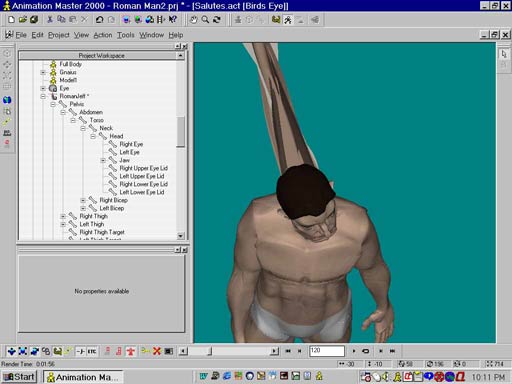Click the film strip render icon

tap(161, 20)
